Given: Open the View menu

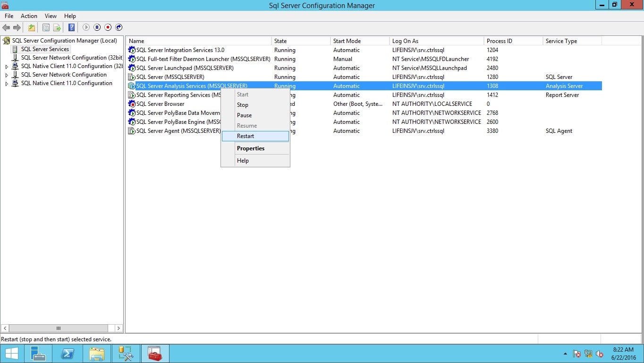Looking at the screenshot, I should [x=51, y=16].
